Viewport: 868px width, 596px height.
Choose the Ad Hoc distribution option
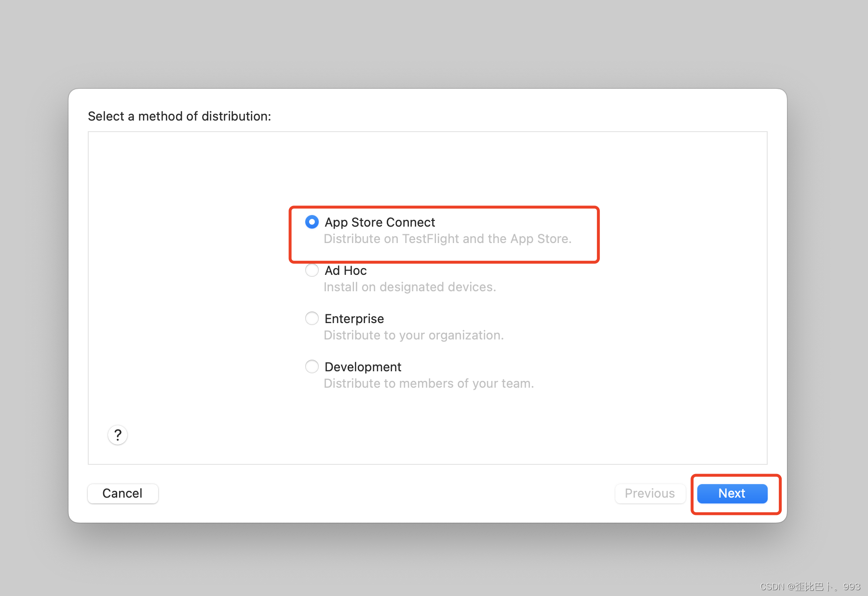click(312, 270)
